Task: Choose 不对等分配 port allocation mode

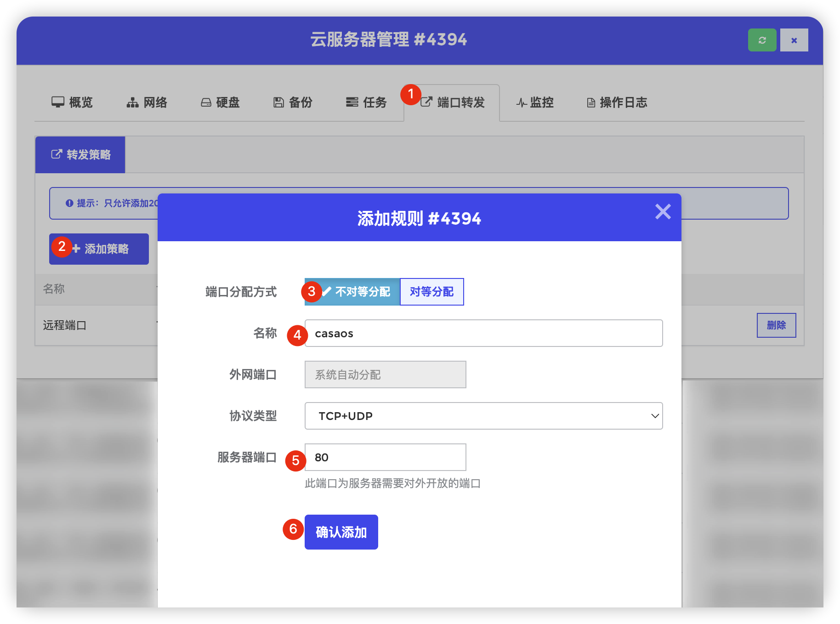Action: (352, 291)
